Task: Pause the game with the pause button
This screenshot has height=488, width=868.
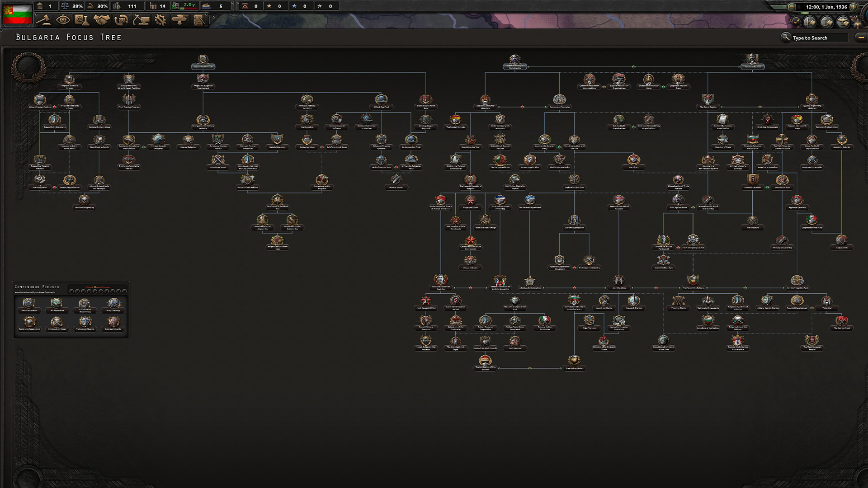Action: pos(799,6)
